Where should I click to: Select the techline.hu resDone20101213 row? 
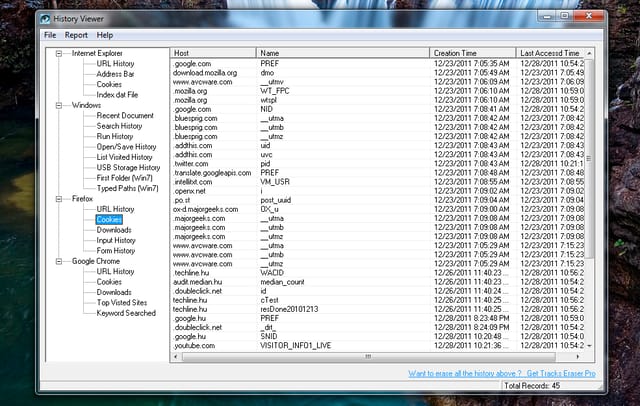click(378, 309)
